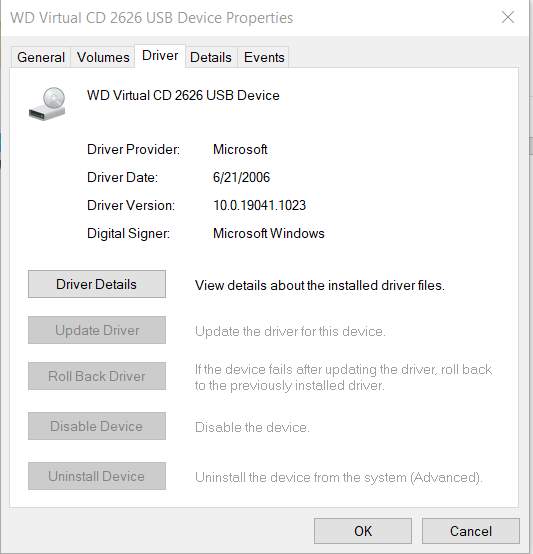
Task: Click the Driver Provider value Microsoft
Action: [x=240, y=149]
